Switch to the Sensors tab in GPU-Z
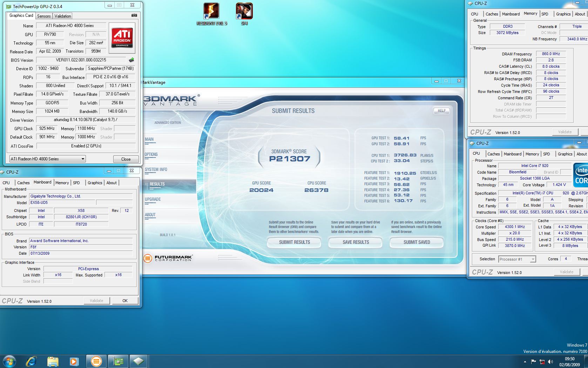This screenshot has width=588, height=368. pos(44,16)
